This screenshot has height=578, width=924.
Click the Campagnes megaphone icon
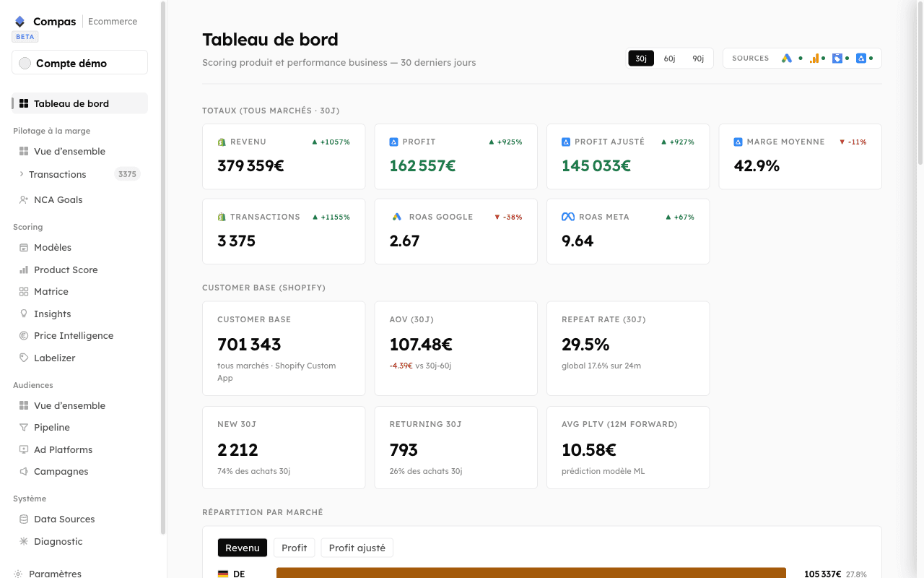[x=24, y=471]
